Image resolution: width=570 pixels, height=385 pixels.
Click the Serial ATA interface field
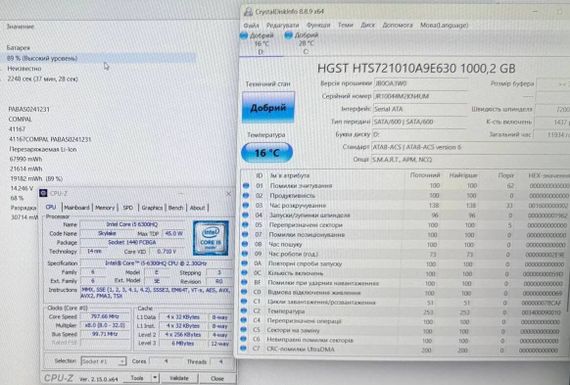click(421, 109)
